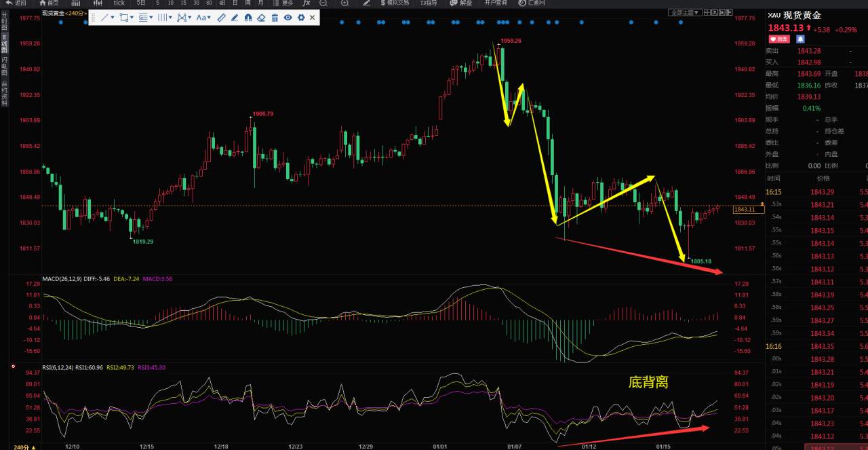Select the Aa text annotation tool
This screenshot has width=868, height=450.
tap(201, 18)
